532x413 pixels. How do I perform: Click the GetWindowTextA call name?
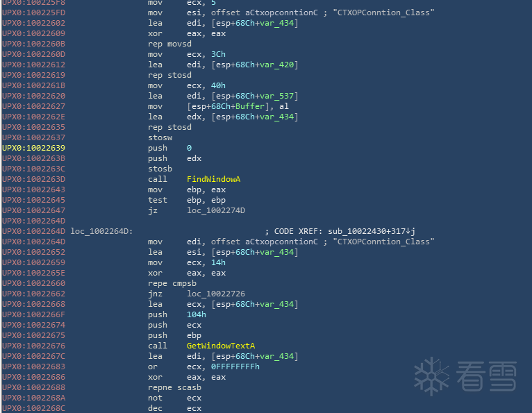221,346
